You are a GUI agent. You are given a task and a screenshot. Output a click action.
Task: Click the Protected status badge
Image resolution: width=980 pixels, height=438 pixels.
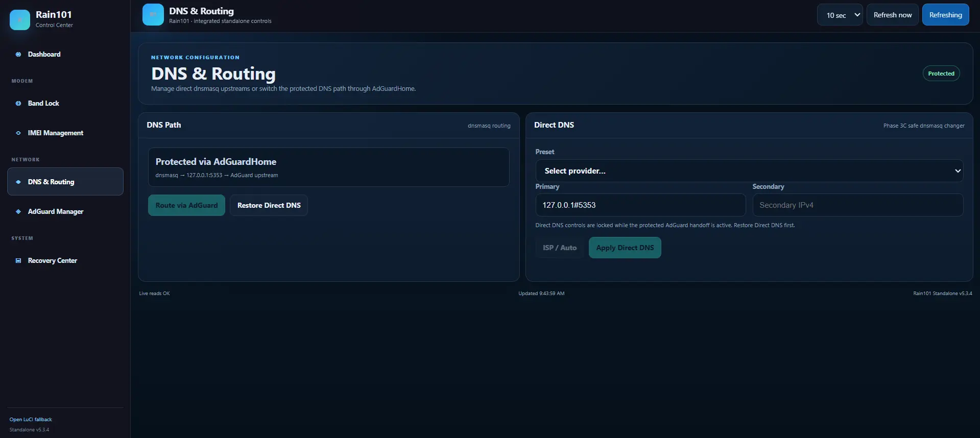tap(941, 74)
